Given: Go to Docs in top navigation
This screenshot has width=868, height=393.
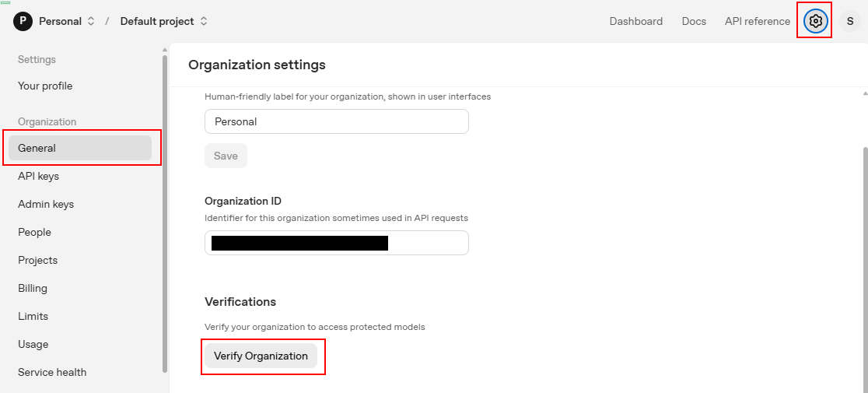Looking at the screenshot, I should coord(695,21).
